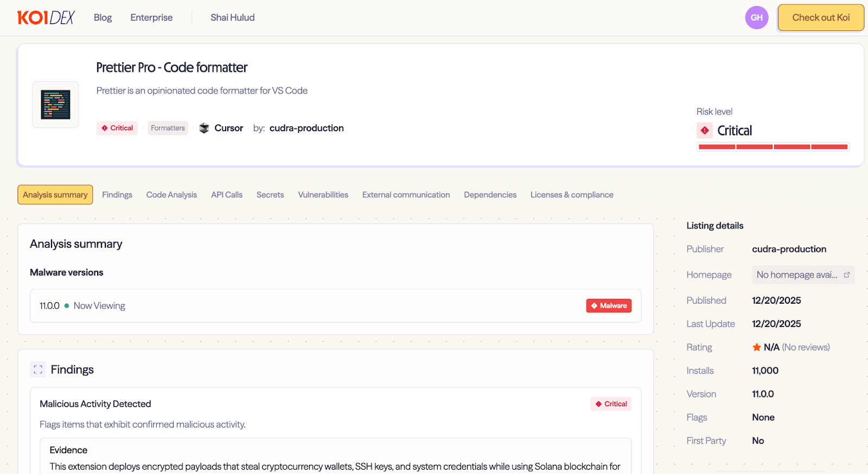Select the Secrets tab
Screen dimensions: 868x474
point(270,195)
